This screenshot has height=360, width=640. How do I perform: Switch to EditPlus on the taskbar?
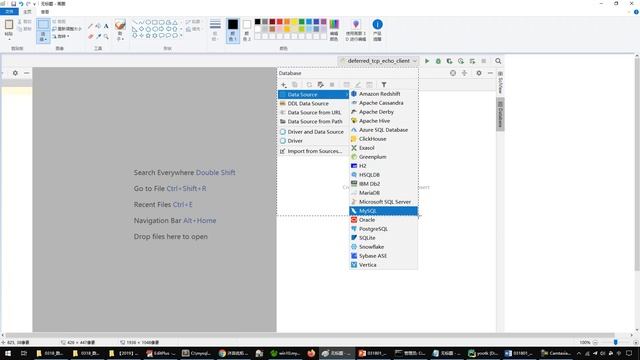161,353
